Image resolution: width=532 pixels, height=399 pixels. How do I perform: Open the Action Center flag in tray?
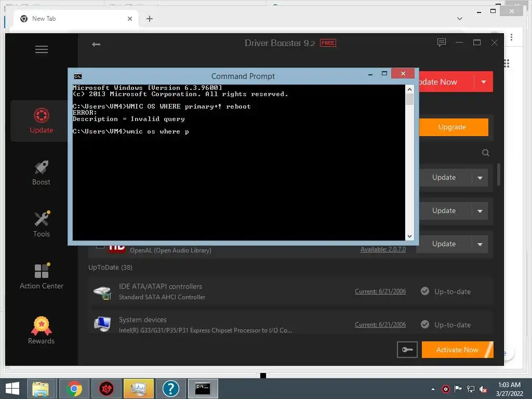(458, 389)
